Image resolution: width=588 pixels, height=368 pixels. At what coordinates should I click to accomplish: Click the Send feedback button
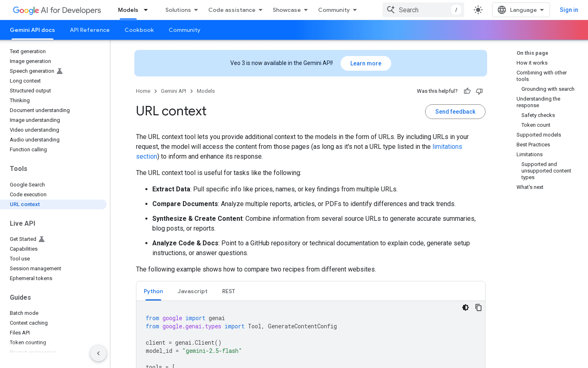pos(455,112)
